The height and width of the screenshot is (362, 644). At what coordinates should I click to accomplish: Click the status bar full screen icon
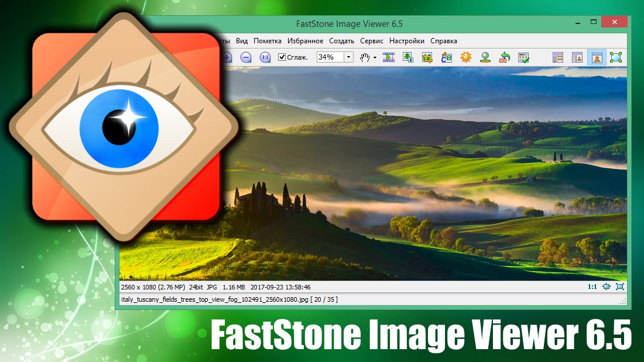[x=620, y=287]
